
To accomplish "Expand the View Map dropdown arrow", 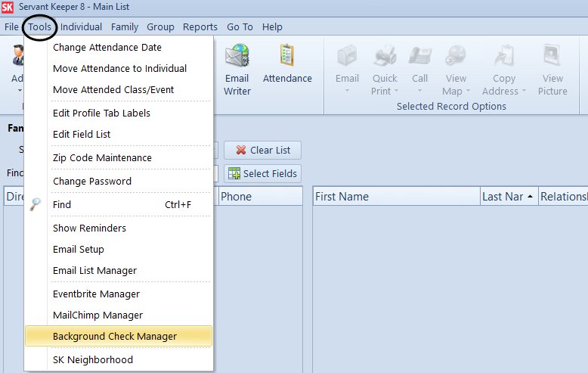I will click(x=468, y=92).
